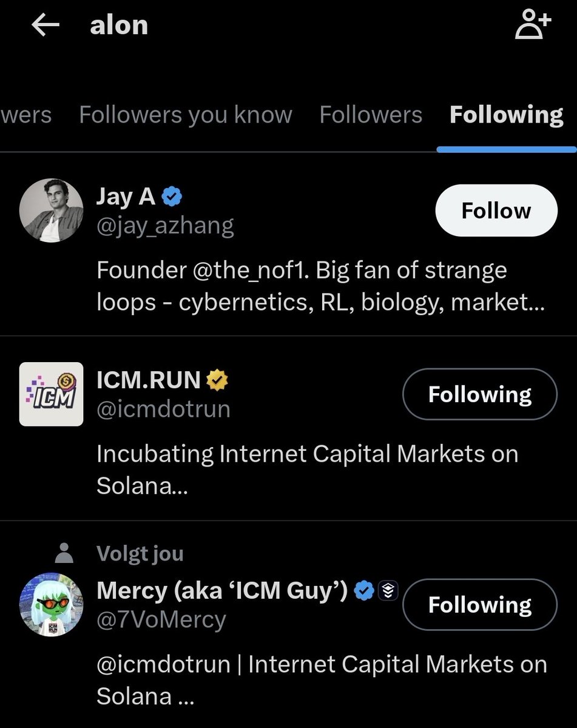This screenshot has width=577, height=728.
Task: Unfollow ICM.RUN via the Following button
Action: pos(479,394)
